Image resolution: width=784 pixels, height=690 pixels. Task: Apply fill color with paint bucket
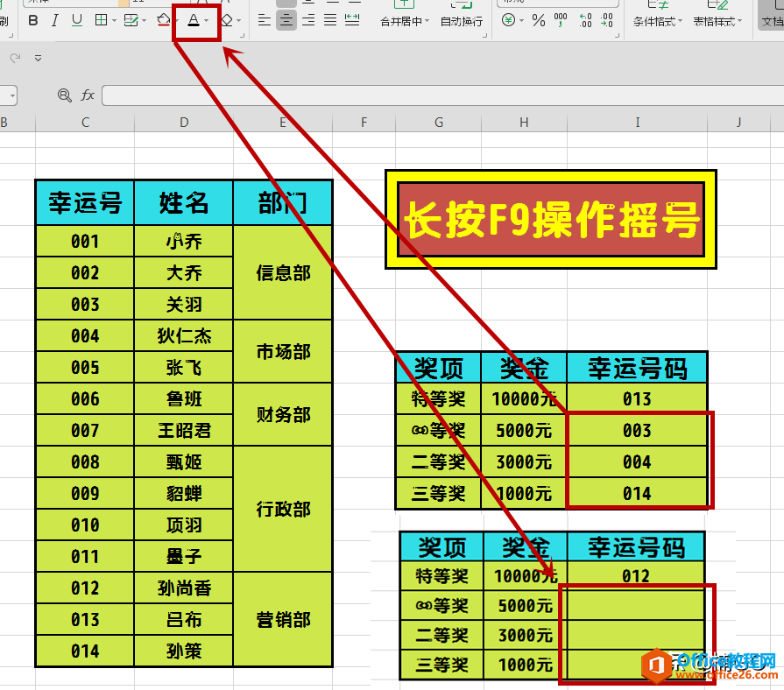tap(164, 20)
